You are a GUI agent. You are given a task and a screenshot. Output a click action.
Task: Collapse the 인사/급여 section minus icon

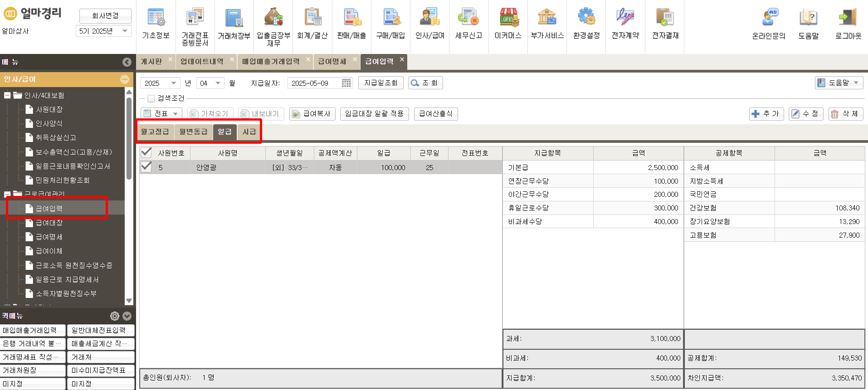(125, 79)
